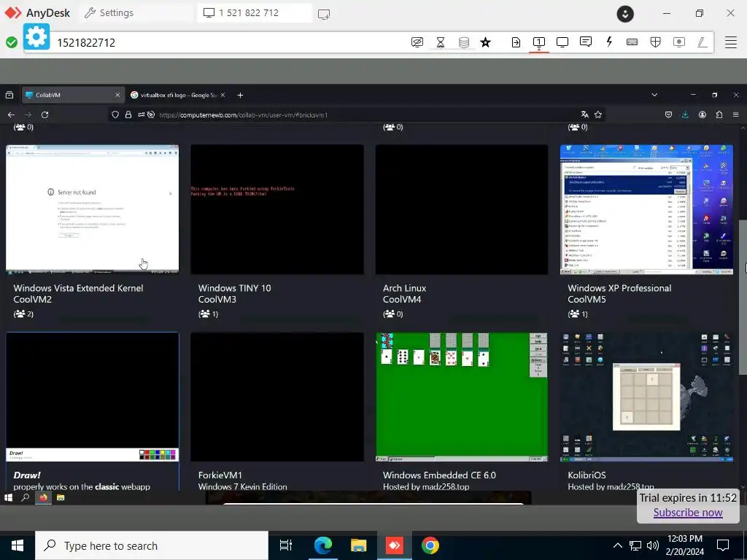Open the Firefox application hamburger menu
This screenshot has width=747, height=560.
point(736,114)
